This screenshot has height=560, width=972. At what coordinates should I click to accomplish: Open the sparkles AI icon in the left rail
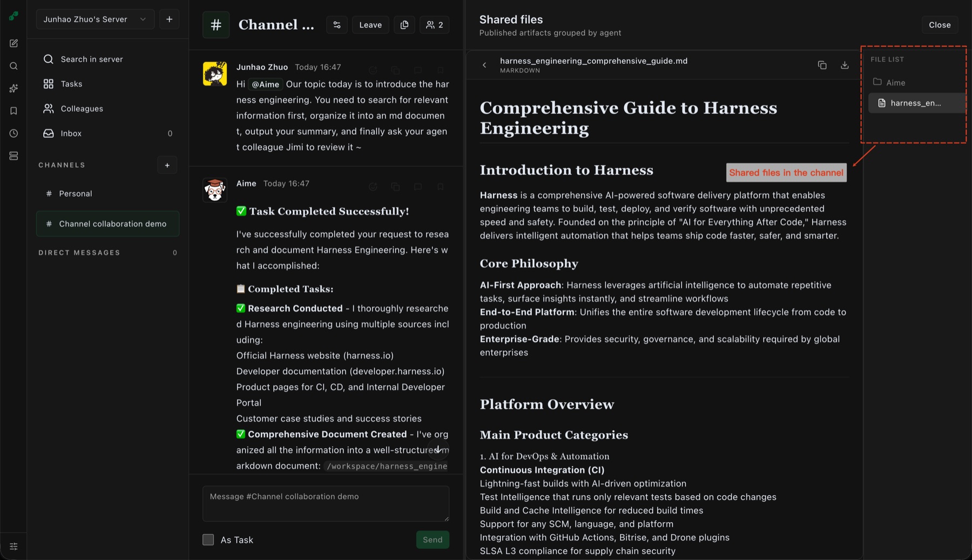click(13, 89)
